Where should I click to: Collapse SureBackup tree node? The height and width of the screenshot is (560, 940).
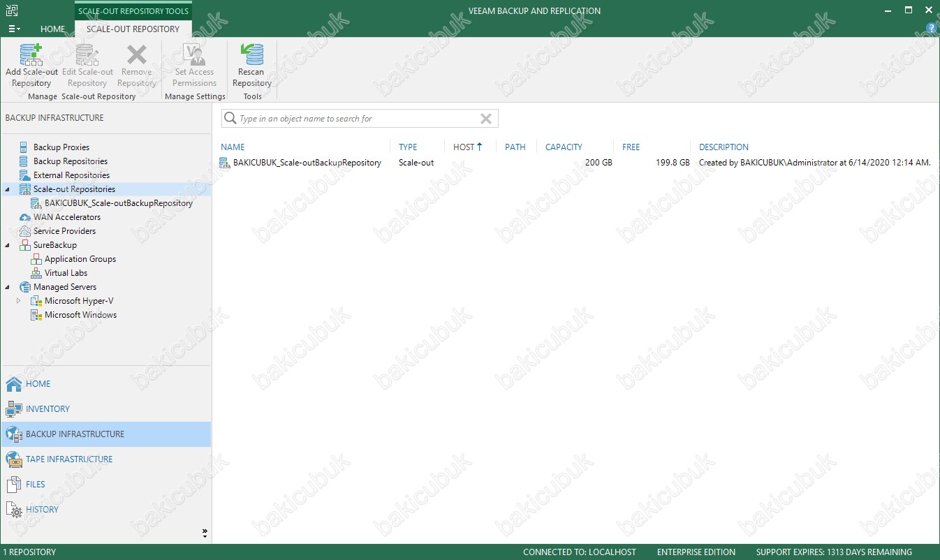point(7,245)
